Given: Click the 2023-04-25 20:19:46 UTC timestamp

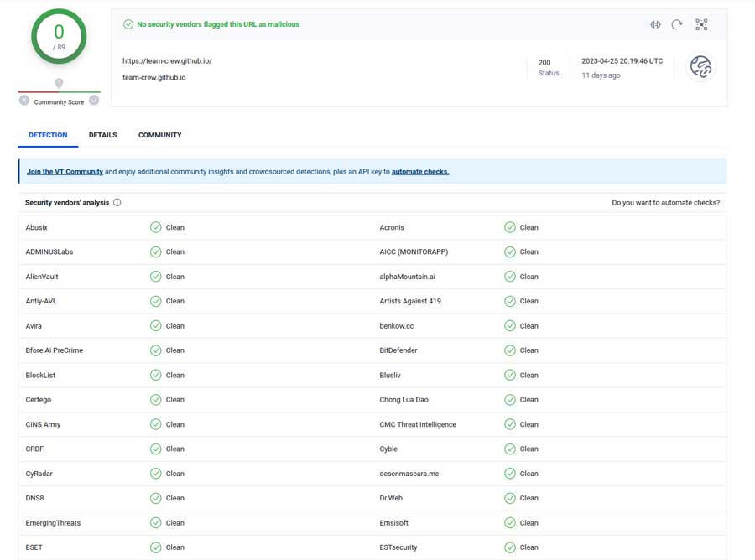Looking at the screenshot, I should 622,61.
